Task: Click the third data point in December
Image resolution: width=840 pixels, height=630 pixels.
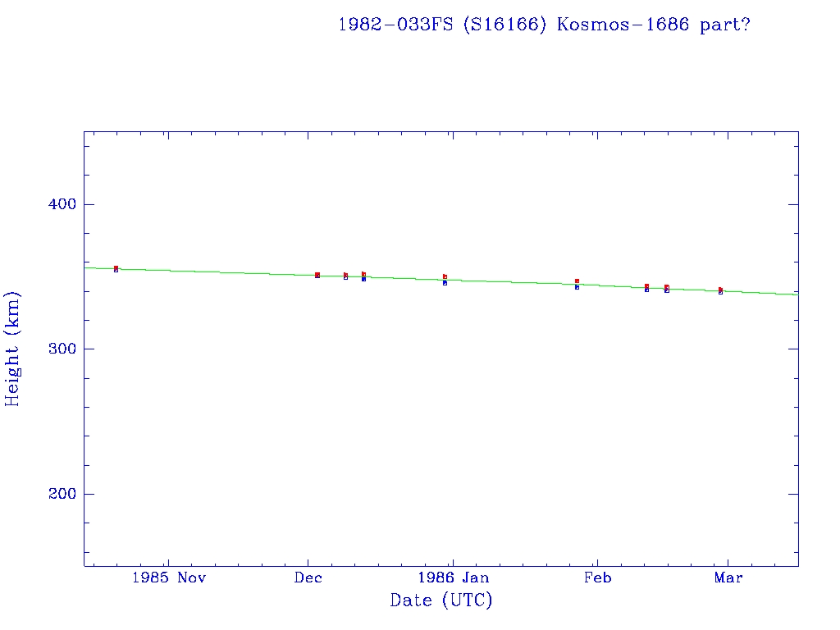Action: pos(363,276)
